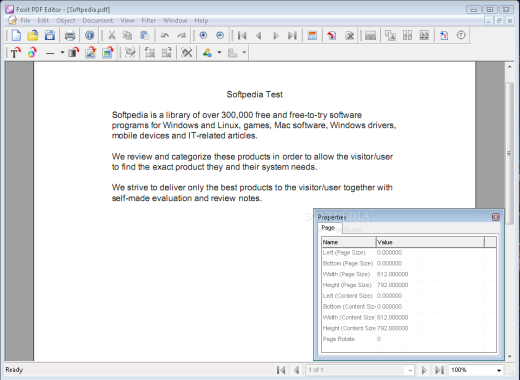Open the Help menu
Image resolution: width=520 pixels, height=380 pixels.
click(201, 21)
